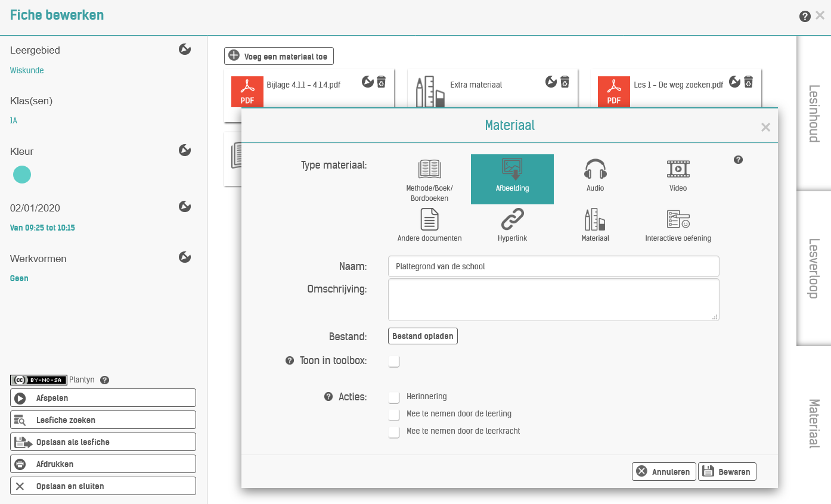Select Afbeelding material type

(512, 179)
